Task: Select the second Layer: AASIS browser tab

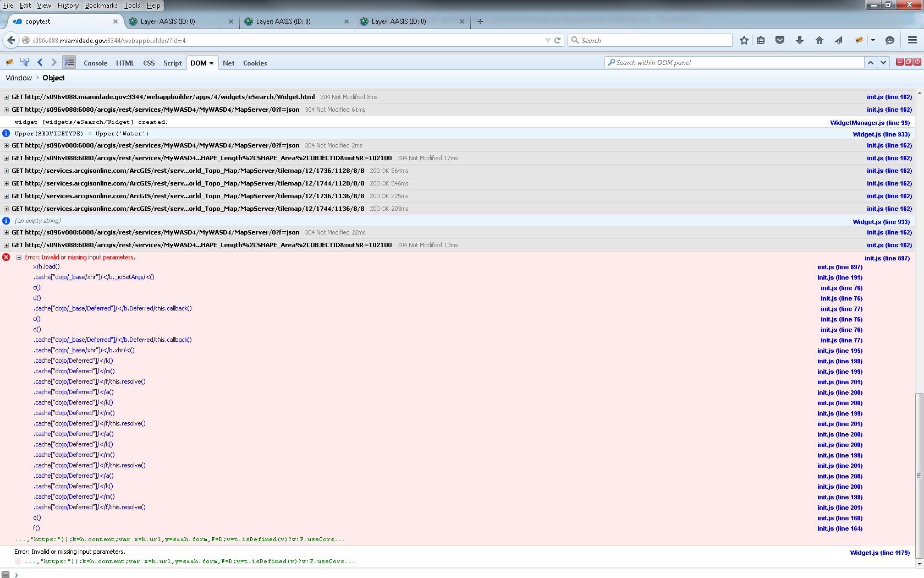Action: 296,21
